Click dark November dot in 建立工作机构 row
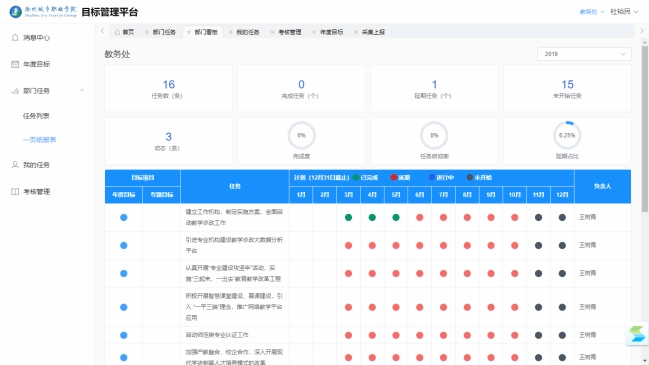 [538, 217]
